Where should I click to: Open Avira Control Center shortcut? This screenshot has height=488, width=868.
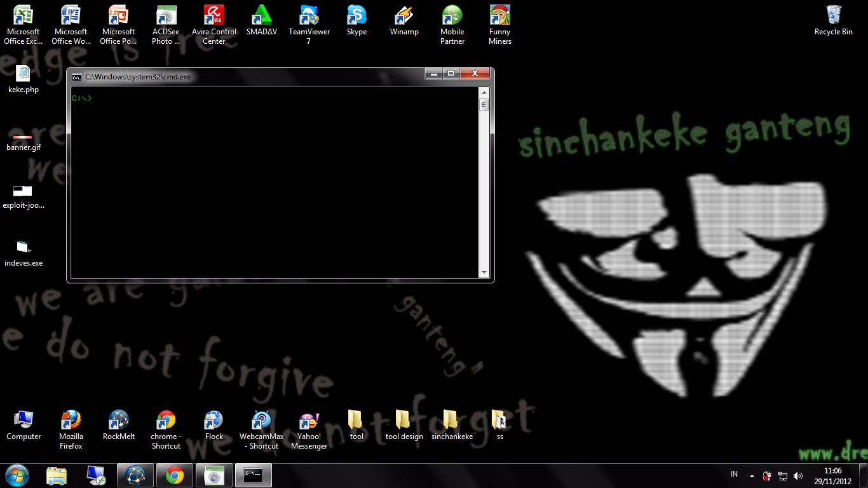(214, 24)
